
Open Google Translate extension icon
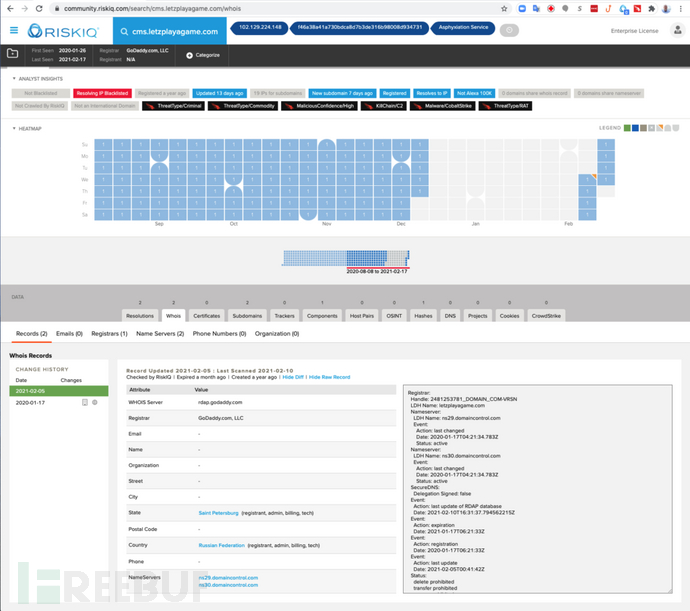pos(536,8)
